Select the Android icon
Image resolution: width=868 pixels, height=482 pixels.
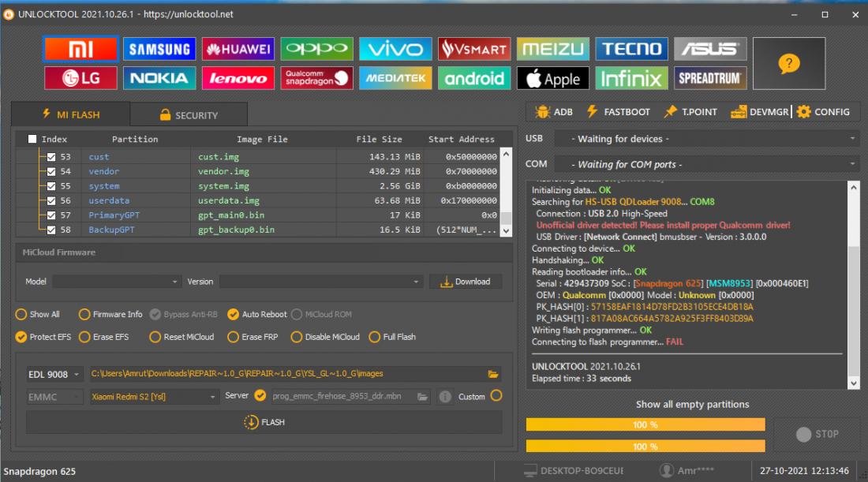474,78
